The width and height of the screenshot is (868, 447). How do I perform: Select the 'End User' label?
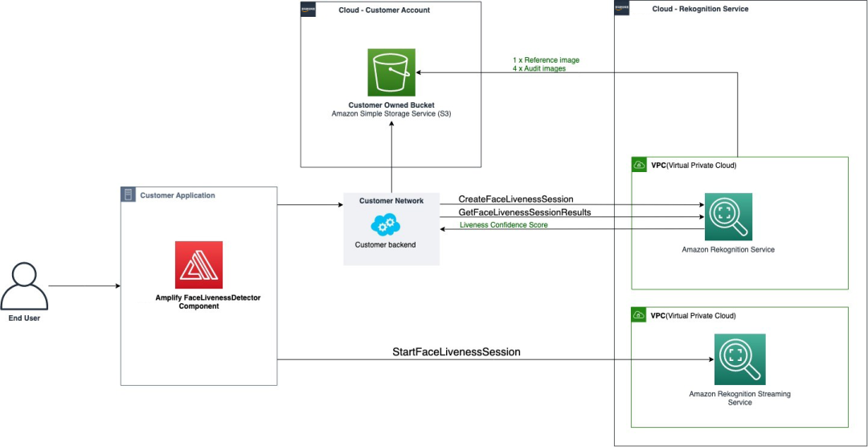(24, 318)
